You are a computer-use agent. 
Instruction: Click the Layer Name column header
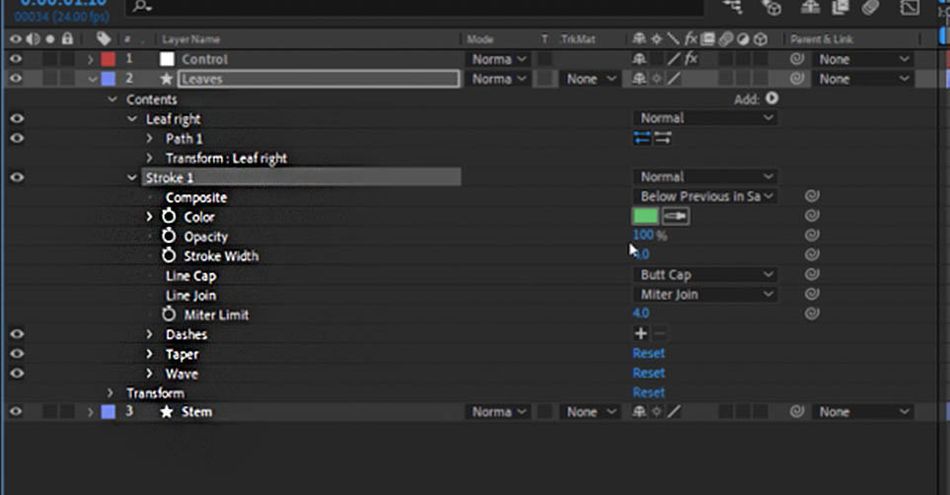point(191,39)
